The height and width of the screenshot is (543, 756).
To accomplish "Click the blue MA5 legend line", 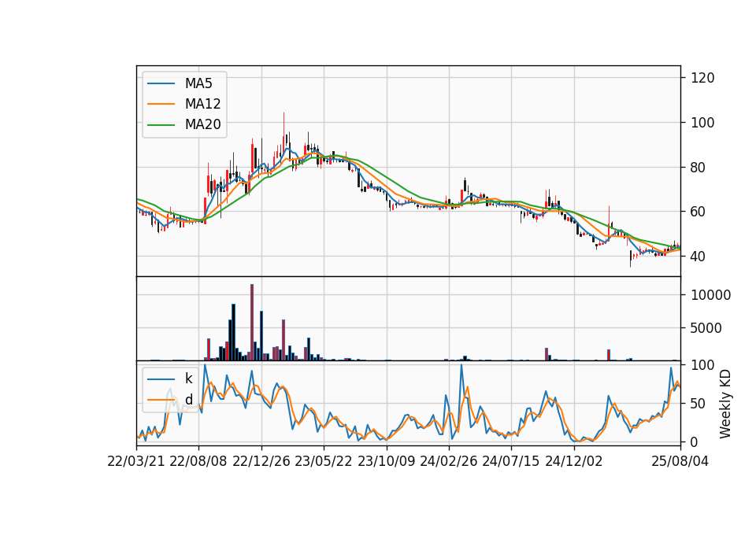I will (x=161, y=84).
